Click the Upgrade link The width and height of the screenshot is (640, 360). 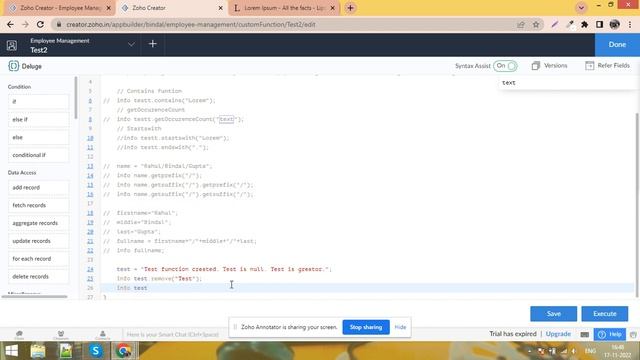(x=558, y=333)
